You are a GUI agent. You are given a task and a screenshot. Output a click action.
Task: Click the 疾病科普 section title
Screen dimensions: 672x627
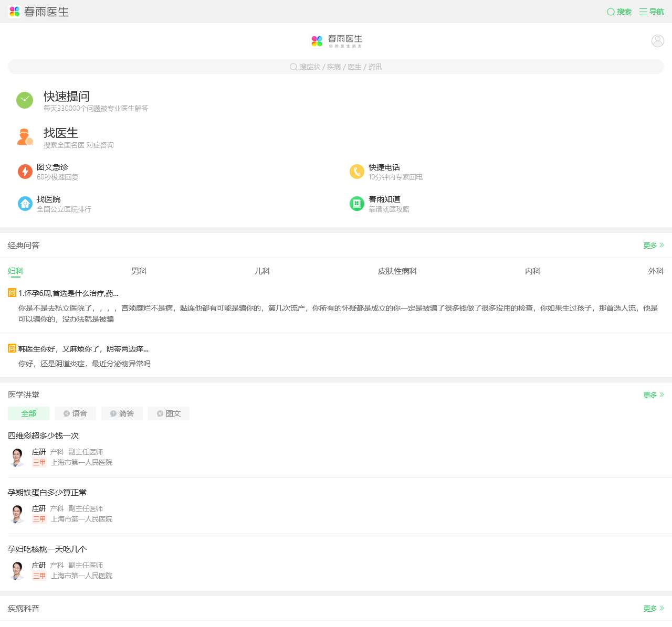pos(24,609)
